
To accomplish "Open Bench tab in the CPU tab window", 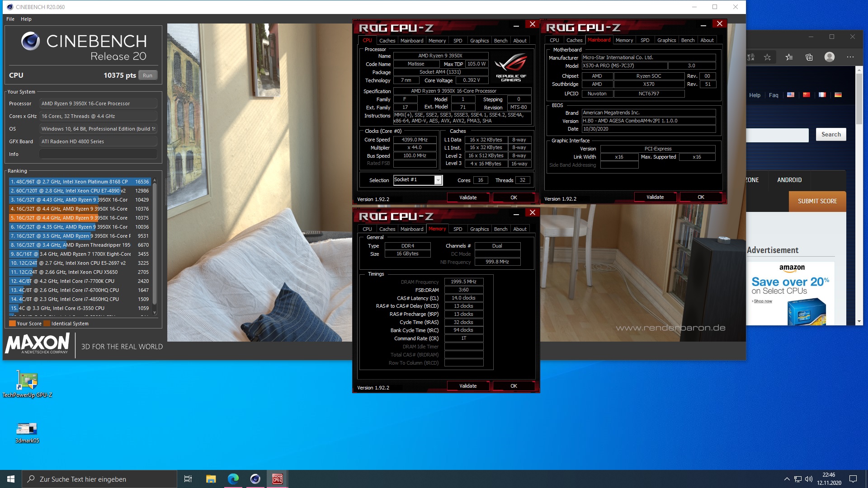I will [500, 41].
